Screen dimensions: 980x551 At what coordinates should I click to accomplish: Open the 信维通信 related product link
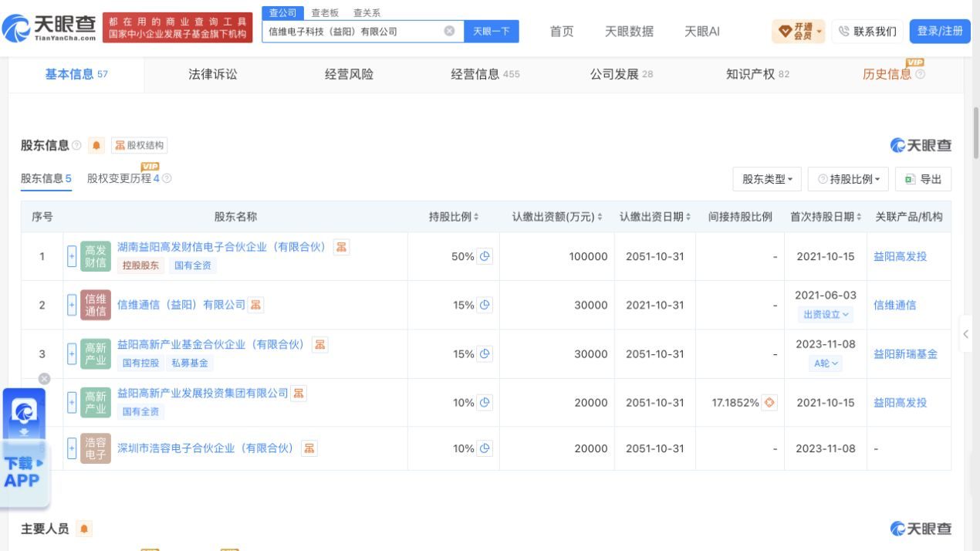[x=894, y=305]
